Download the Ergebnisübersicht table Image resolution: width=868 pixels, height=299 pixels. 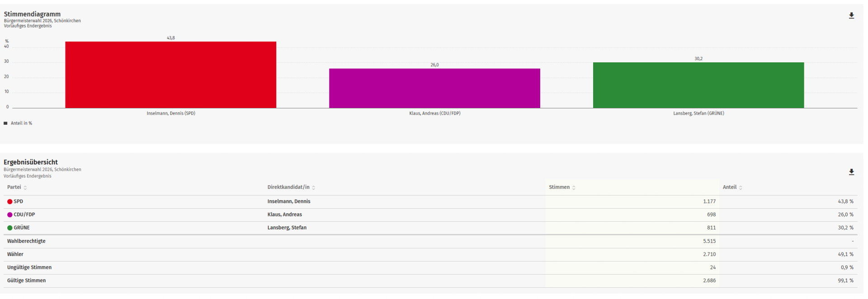pos(851,172)
